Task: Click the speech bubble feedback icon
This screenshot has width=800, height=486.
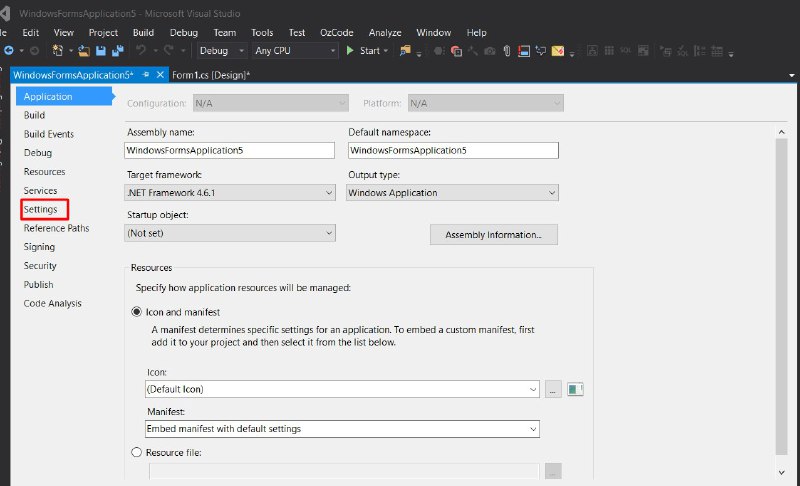Action: [x=541, y=50]
